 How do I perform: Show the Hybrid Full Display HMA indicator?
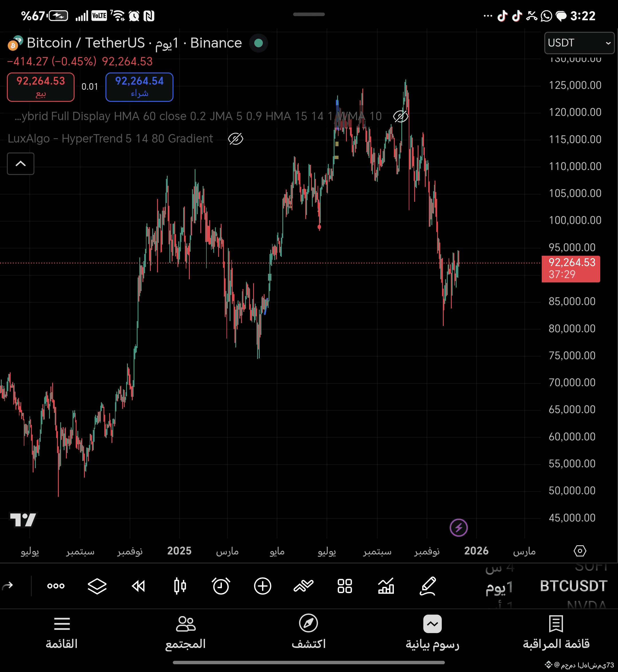[400, 116]
